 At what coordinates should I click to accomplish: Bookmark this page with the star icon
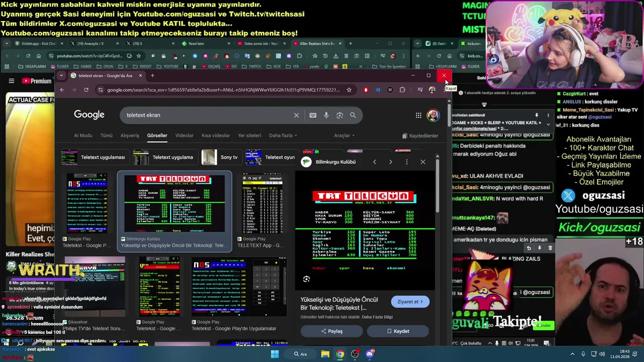349,90
